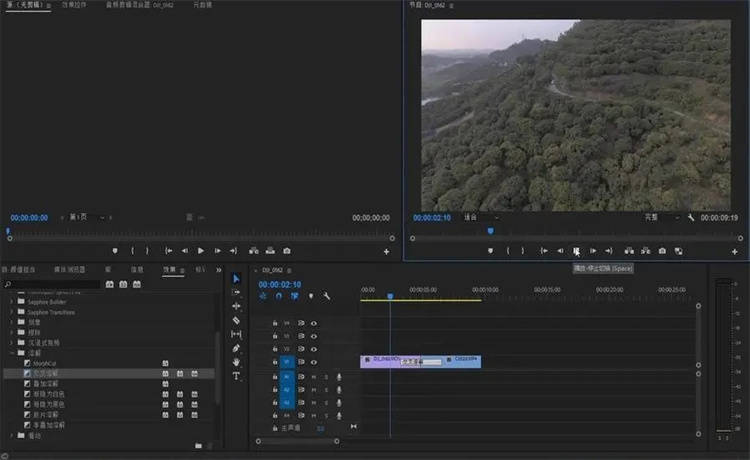Select the MorphCut transition
This screenshot has width=750, height=460.
[44, 363]
